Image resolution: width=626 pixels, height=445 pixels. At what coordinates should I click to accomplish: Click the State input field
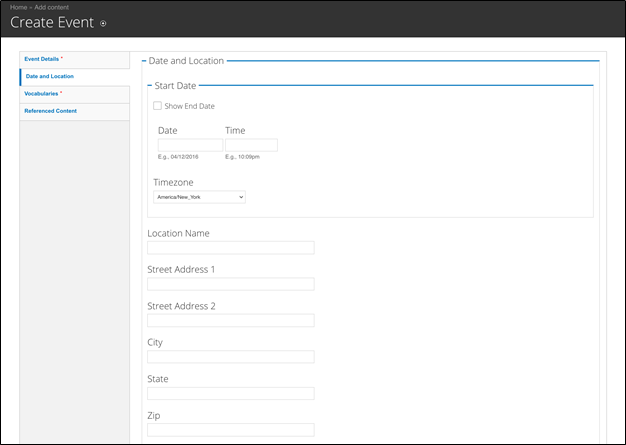coord(230,393)
